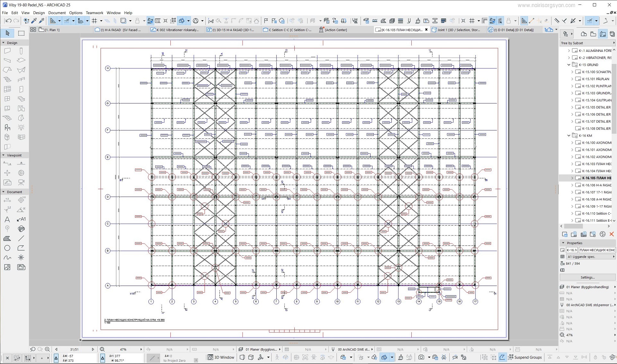Go to next layout arrow beside 31/51

(93, 349)
